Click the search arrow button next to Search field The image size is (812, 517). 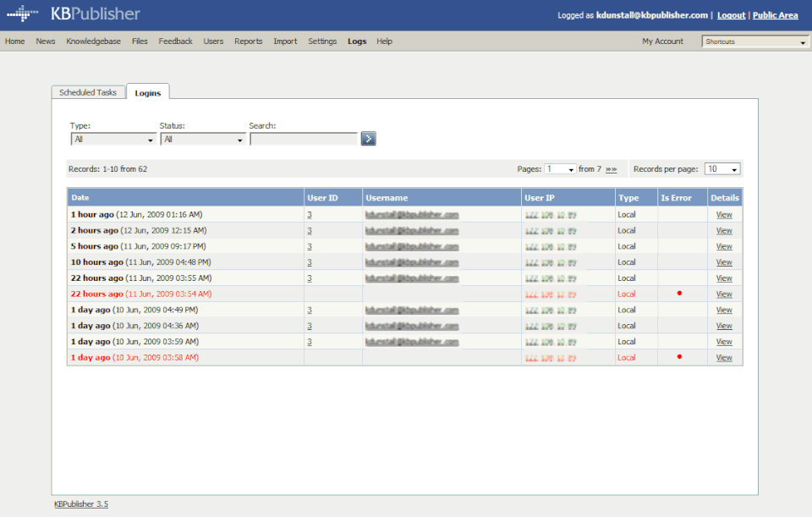coord(368,139)
